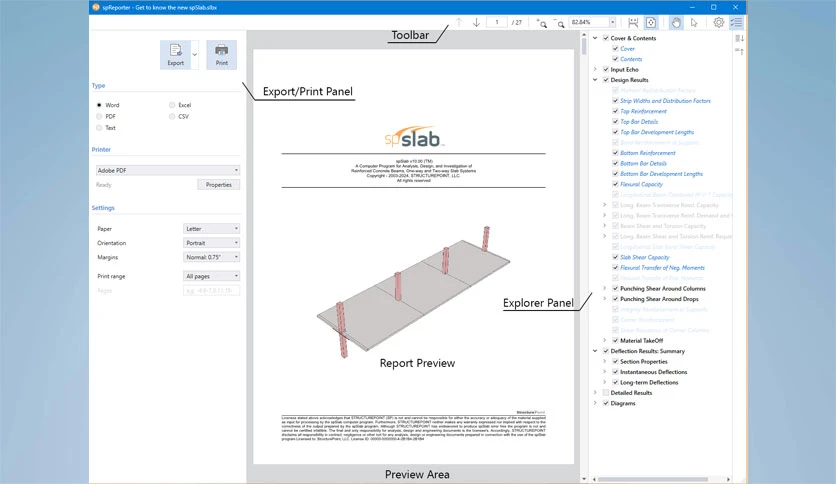Screen dimensions: 836x484
Task: Click the expand all icon in explorer
Action: (x=739, y=38)
